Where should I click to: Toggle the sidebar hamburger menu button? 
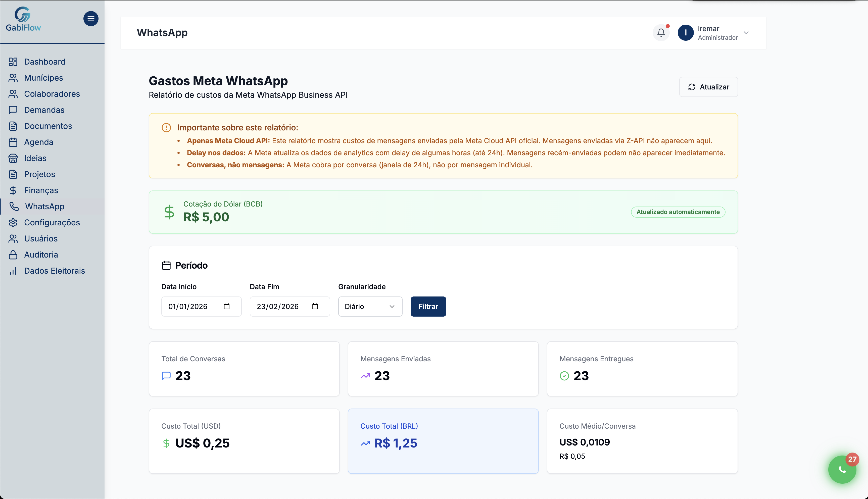pos(91,19)
